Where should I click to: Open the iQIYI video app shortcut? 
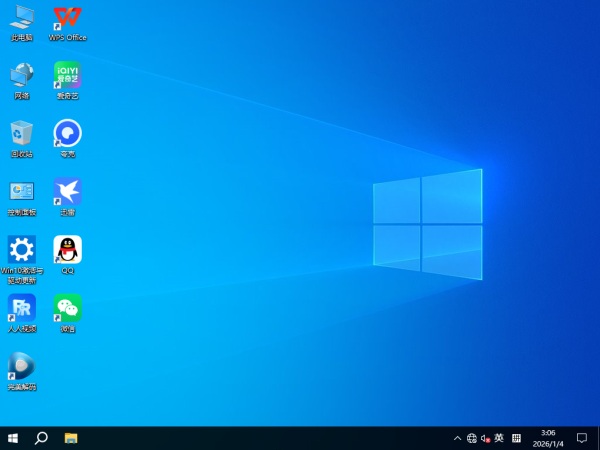tap(68, 75)
